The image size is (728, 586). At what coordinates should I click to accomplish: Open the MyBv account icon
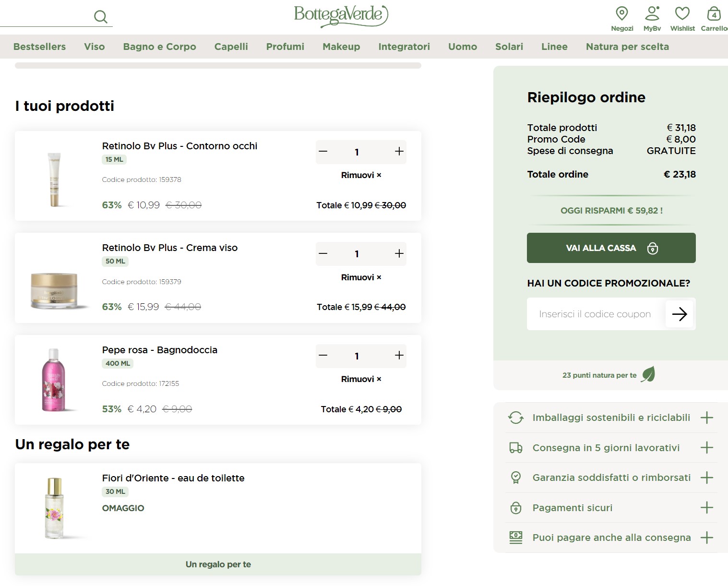(x=652, y=13)
